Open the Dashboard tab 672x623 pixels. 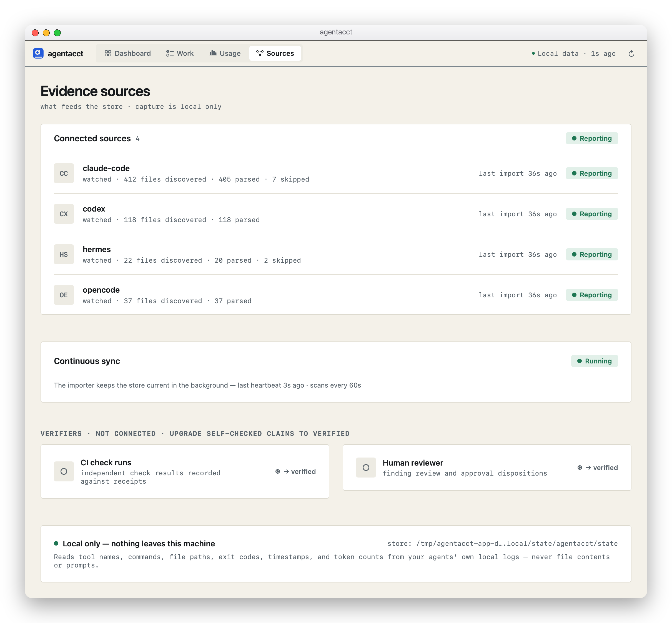coord(128,53)
